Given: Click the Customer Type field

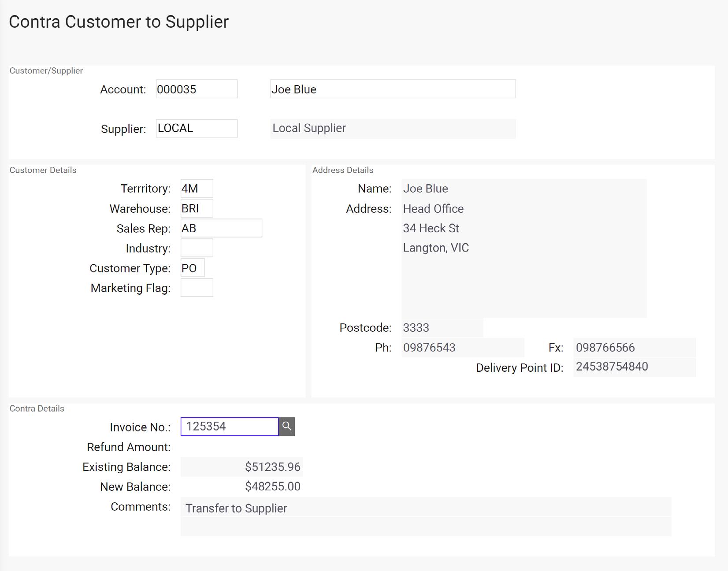Looking at the screenshot, I should click(193, 268).
